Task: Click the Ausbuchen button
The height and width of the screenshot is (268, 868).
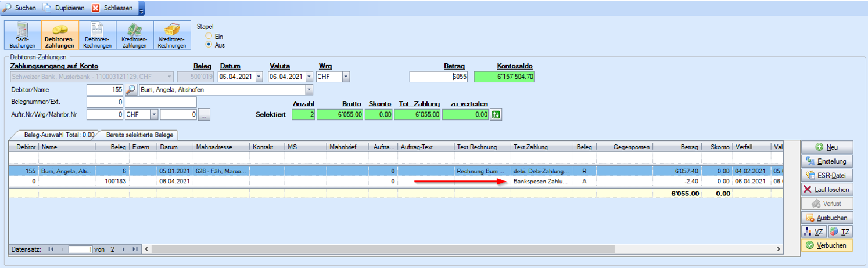Action: point(827,218)
